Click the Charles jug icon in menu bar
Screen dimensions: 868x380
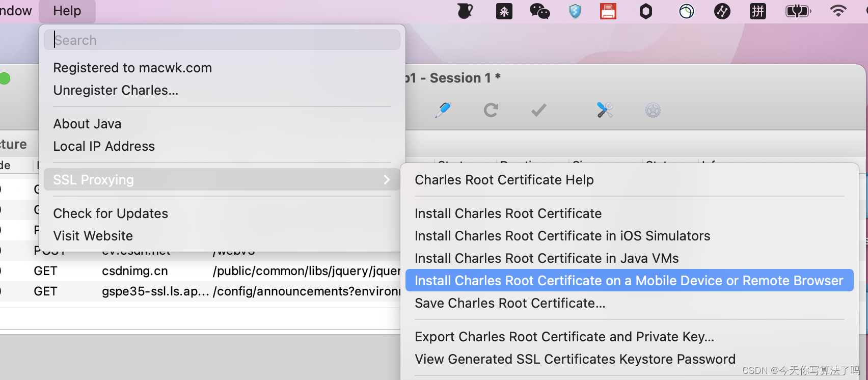[x=465, y=11]
